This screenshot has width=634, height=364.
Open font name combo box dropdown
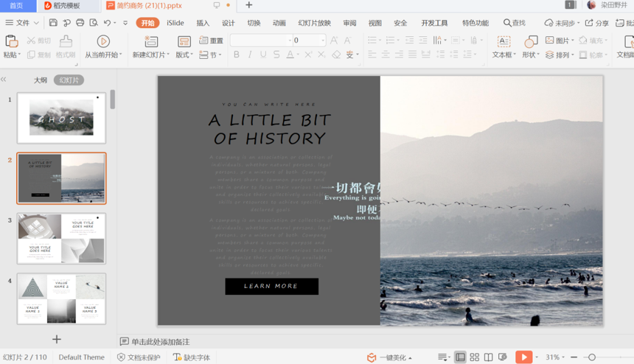click(x=290, y=41)
